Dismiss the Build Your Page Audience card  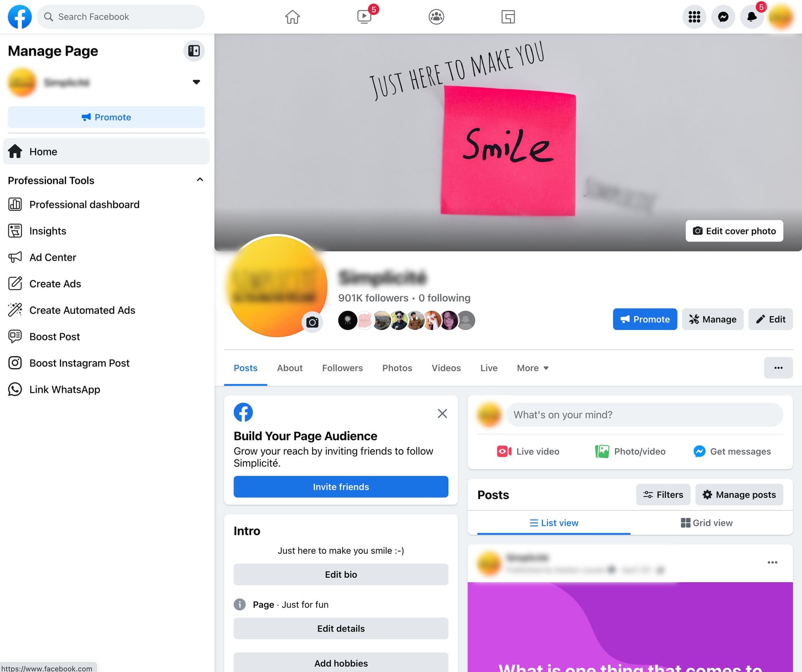[442, 413]
